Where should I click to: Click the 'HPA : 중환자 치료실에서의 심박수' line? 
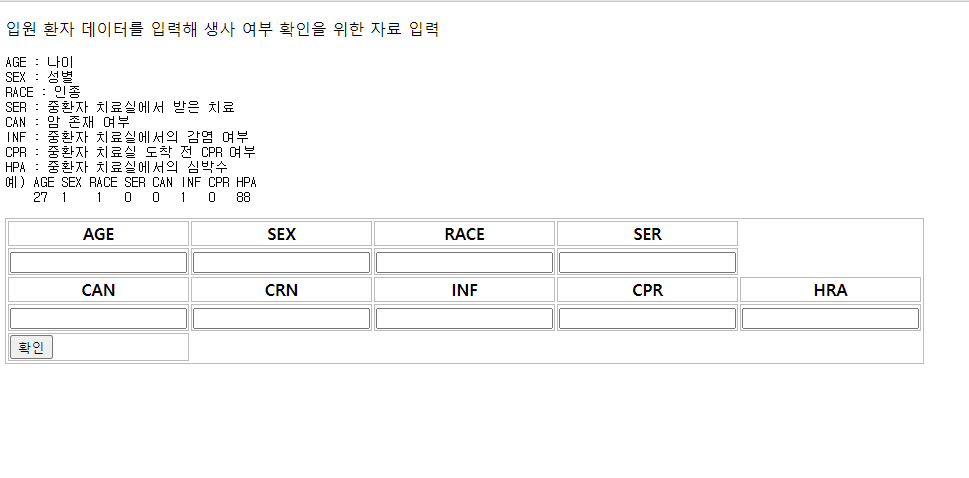click(x=117, y=167)
